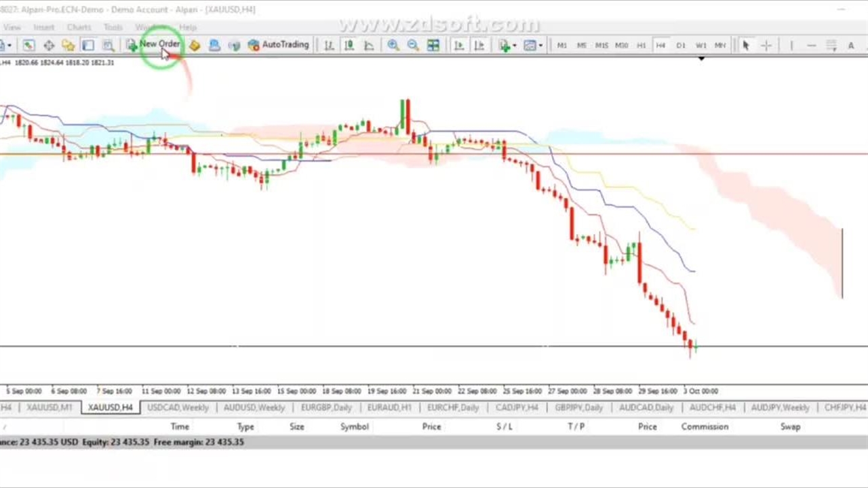Screen dimensions: 868x488
Task: Toggle the AutoTrading button
Action: (x=278, y=45)
